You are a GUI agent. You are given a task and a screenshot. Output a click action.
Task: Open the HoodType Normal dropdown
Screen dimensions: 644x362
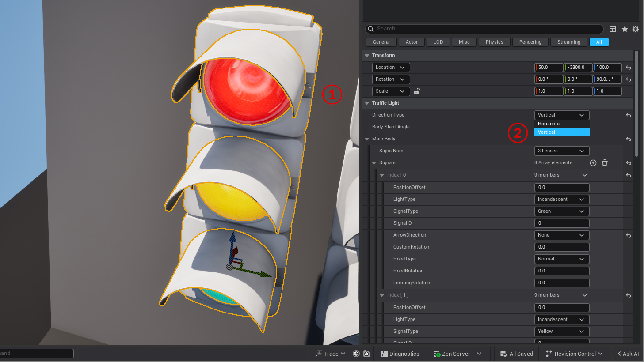coord(561,259)
